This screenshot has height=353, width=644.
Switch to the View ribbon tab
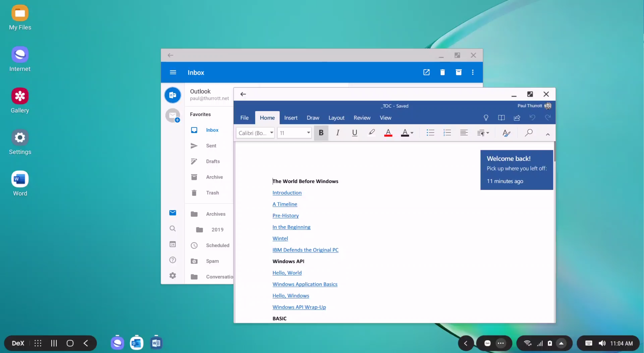pyautogui.click(x=386, y=118)
